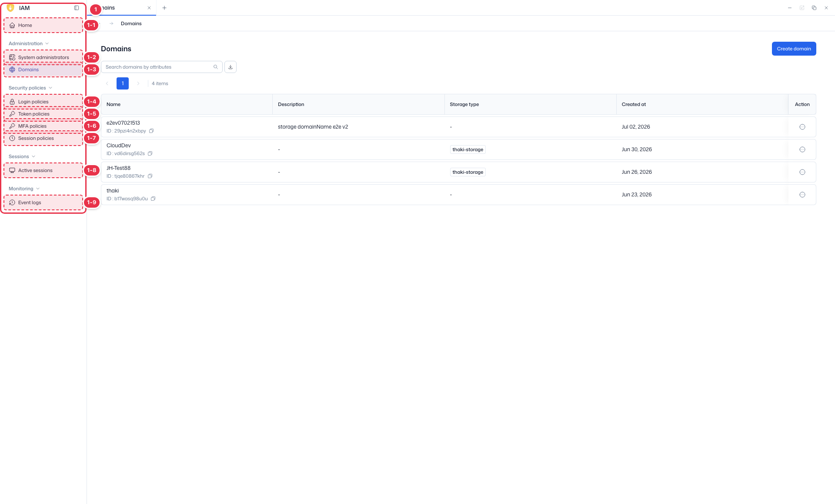This screenshot has height=504, width=835.
Task: Collapse the Security policies section
Action: pyautogui.click(x=30, y=88)
